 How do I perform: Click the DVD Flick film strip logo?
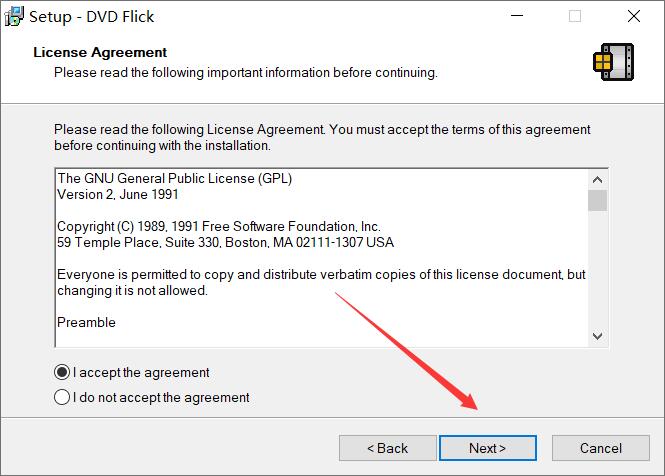614,62
